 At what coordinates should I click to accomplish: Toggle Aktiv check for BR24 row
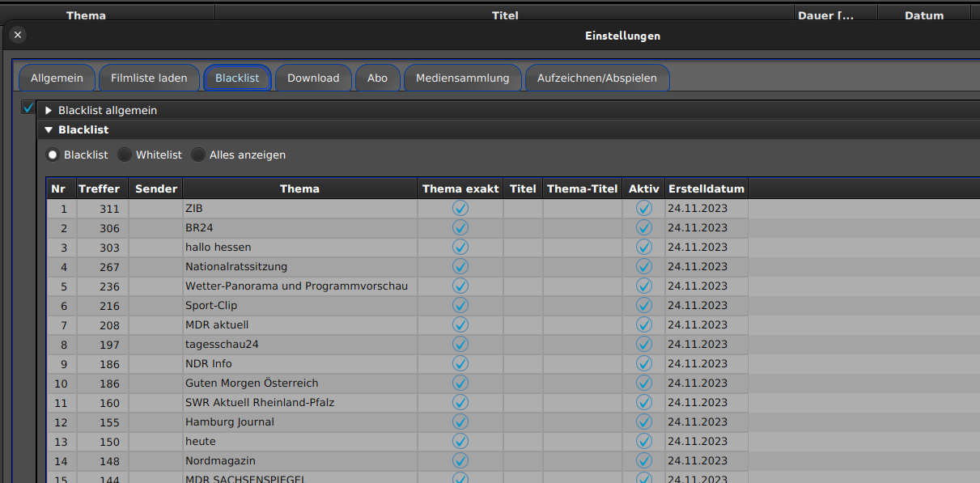(x=644, y=227)
